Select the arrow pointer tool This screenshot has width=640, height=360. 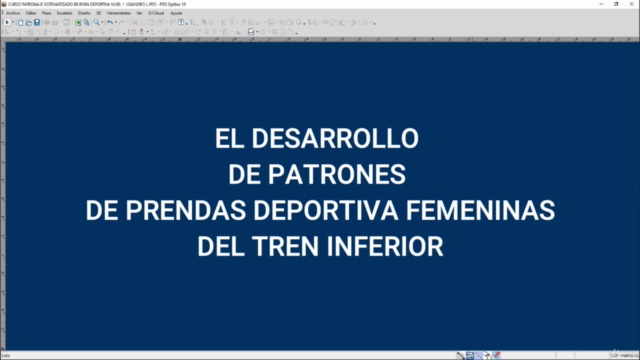[7, 22]
